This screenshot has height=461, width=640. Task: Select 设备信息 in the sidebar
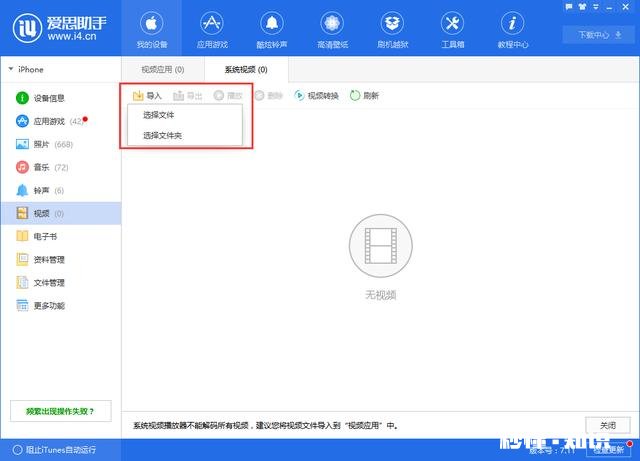[x=61, y=98]
